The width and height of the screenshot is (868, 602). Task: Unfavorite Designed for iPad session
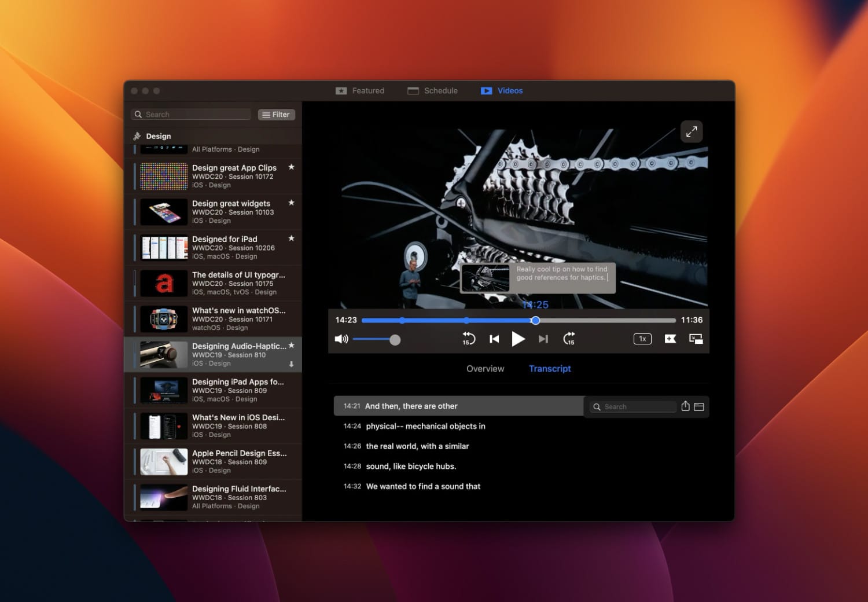click(x=291, y=238)
